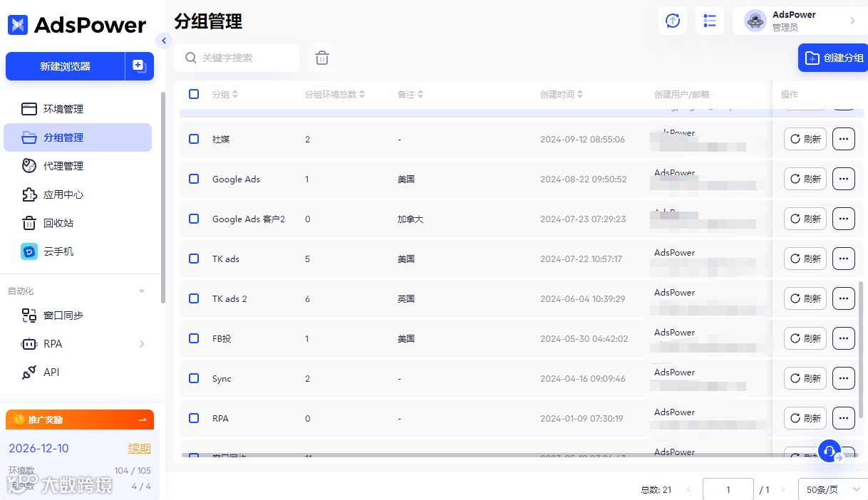The image size is (868, 500).
Task: Click the 推广奖励 banner
Action: (x=80, y=420)
